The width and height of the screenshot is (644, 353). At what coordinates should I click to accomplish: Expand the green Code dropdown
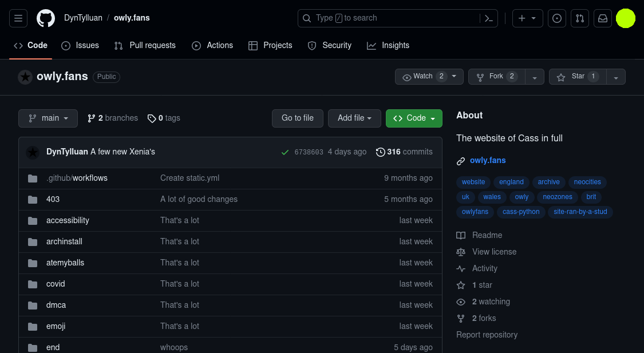tap(414, 118)
